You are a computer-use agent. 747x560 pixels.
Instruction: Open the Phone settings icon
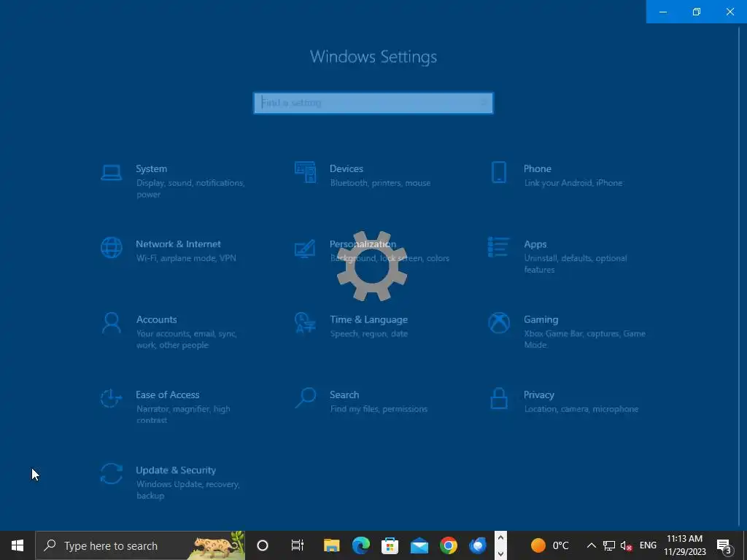pos(499,172)
